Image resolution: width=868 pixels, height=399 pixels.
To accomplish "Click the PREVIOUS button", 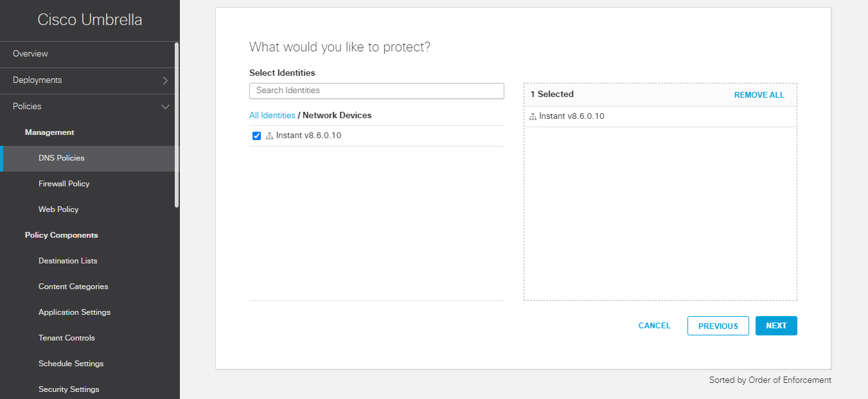I will pos(718,326).
